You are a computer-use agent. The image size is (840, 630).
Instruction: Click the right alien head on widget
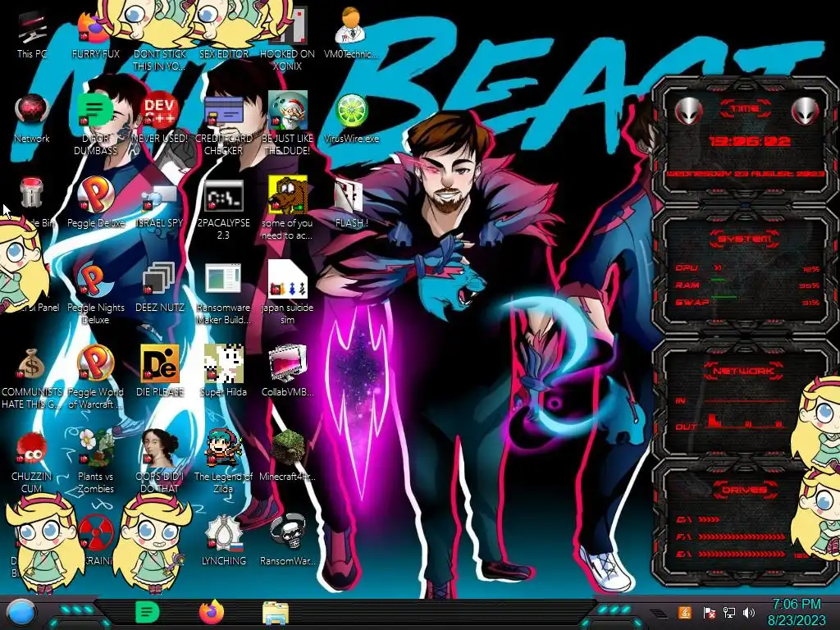click(806, 111)
